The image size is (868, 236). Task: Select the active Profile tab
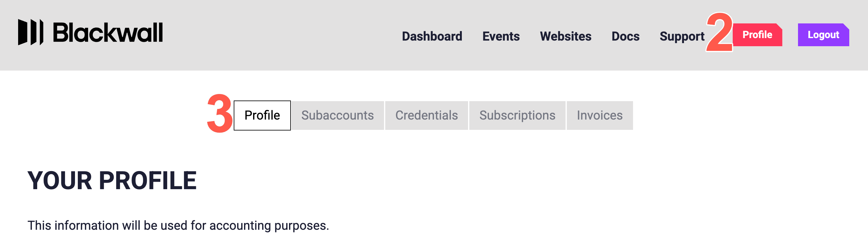262,116
